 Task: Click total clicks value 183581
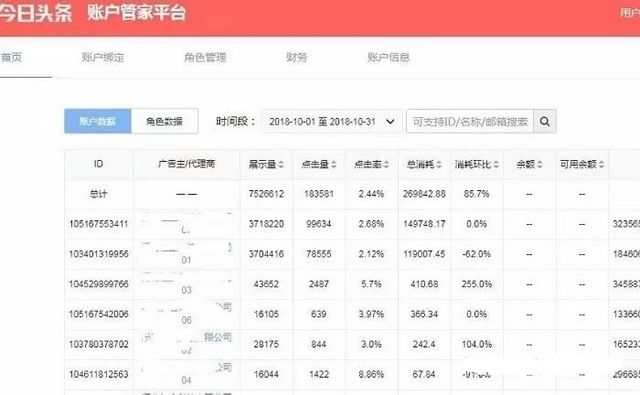pyautogui.click(x=319, y=194)
